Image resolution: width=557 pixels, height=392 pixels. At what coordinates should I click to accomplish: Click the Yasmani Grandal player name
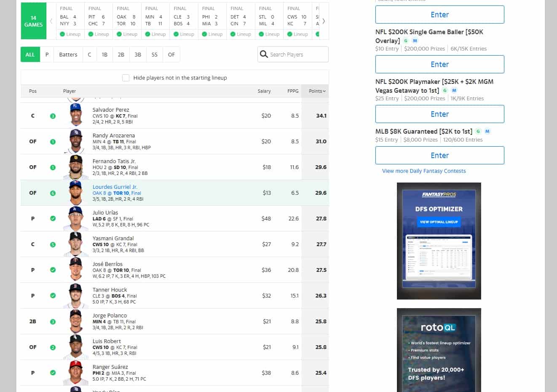(x=113, y=239)
